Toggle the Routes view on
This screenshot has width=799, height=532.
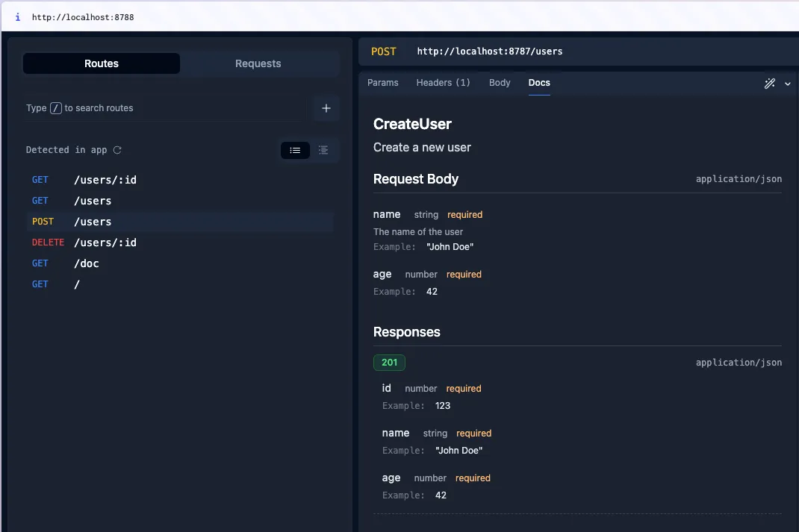(x=101, y=63)
